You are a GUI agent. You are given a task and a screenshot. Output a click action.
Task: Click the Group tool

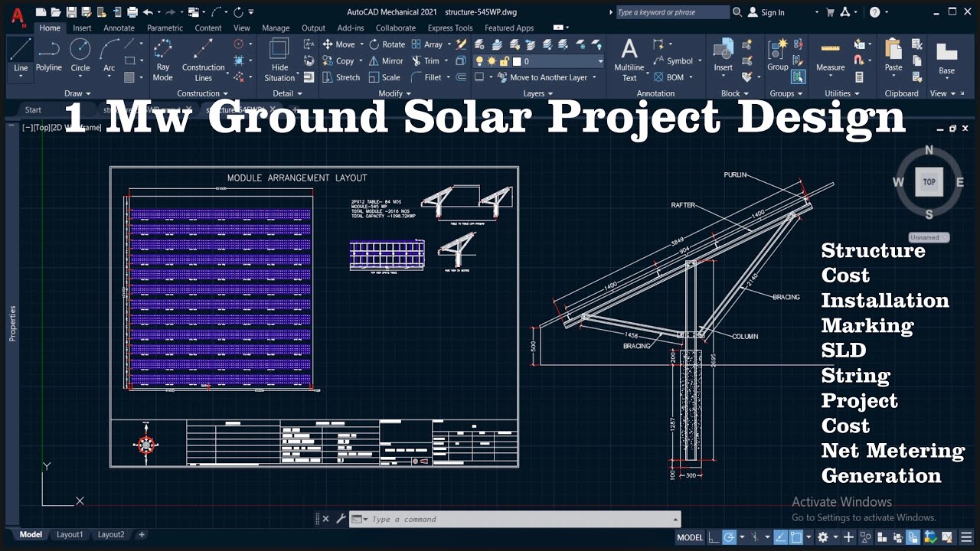point(778,55)
